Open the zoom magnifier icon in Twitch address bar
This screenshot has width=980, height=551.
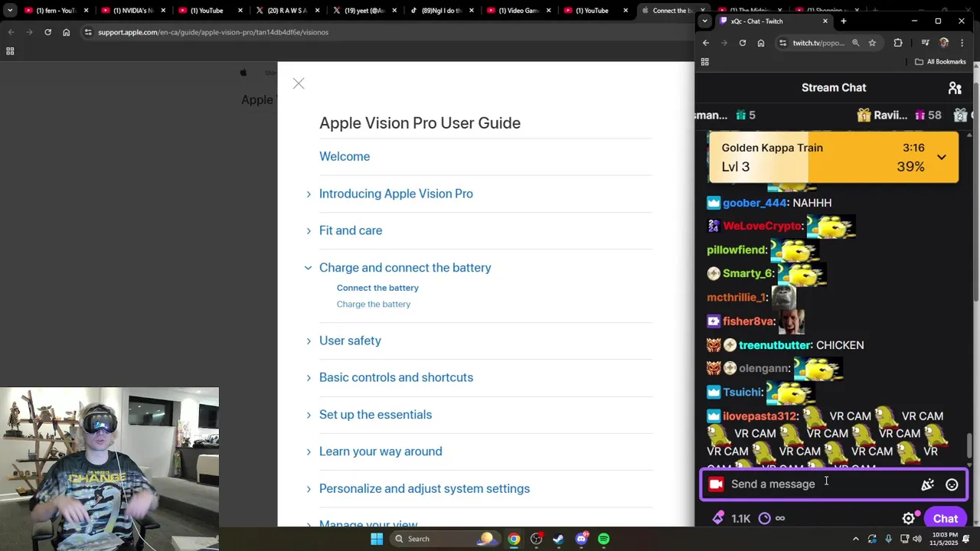coord(856,43)
